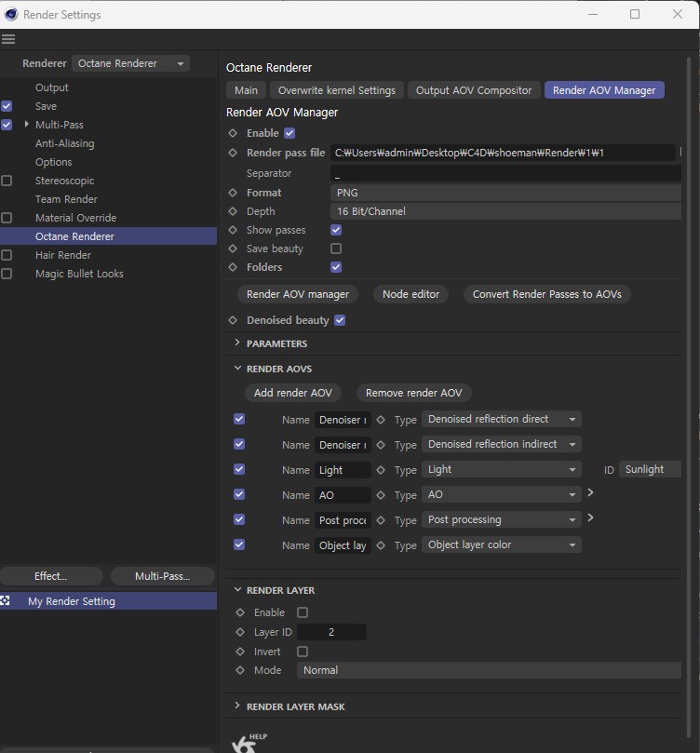This screenshot has width=700, height=753.
Task: Enable Material Override checkbox
Action: coord(7,218)
